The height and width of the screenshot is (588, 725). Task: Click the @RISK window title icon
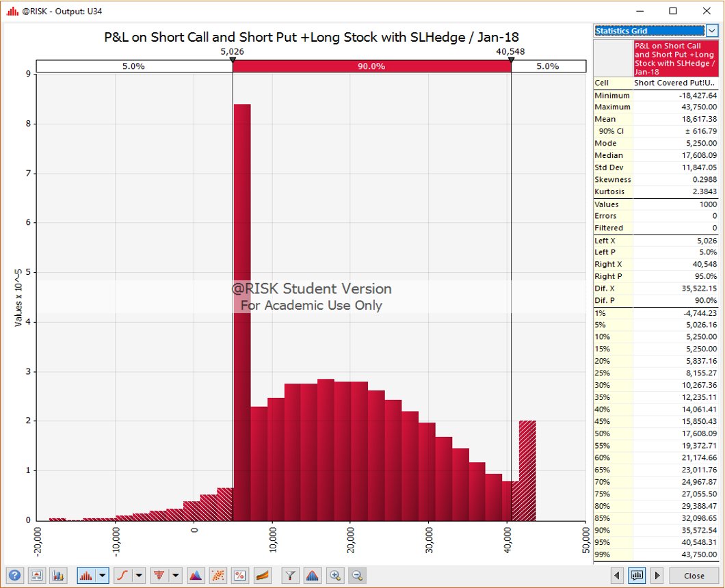pyautogui.click(x=12, y=11)
